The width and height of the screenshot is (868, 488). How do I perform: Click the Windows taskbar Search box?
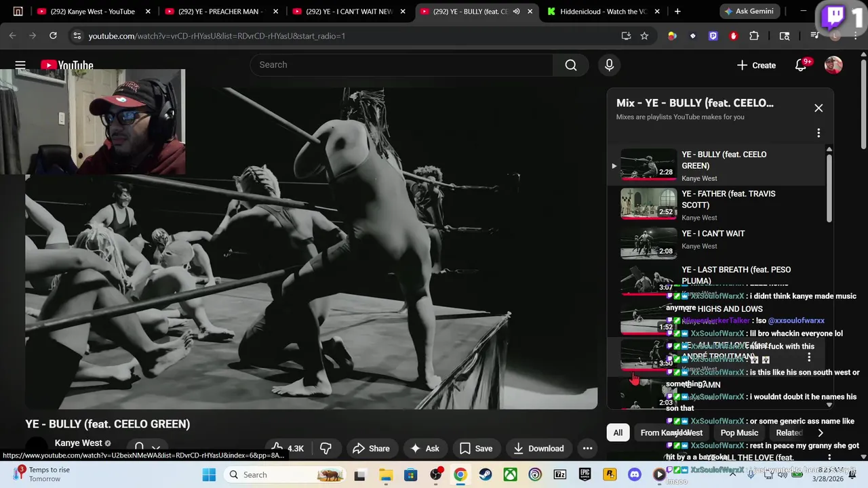[x=285, y=474]
